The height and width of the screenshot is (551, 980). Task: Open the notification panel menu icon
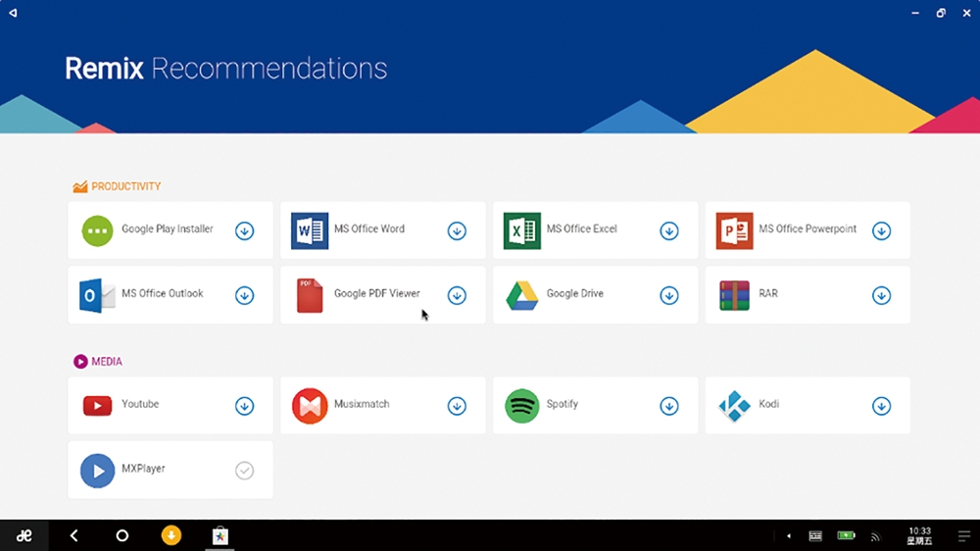(x=964, y=536)
